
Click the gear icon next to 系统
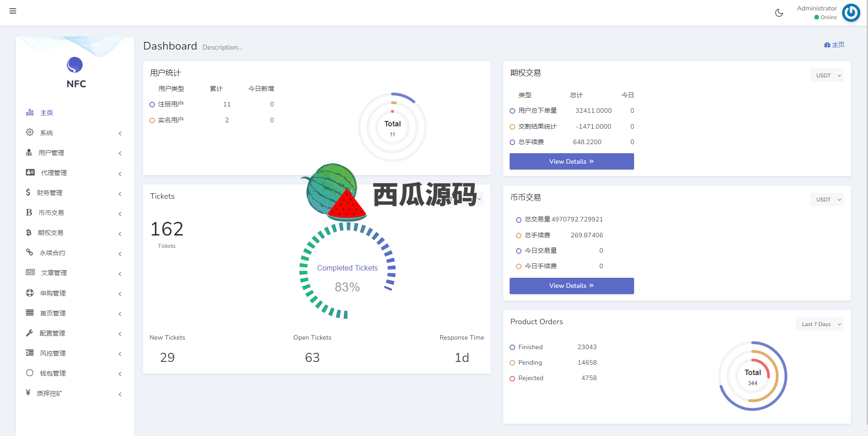[30, 132]
